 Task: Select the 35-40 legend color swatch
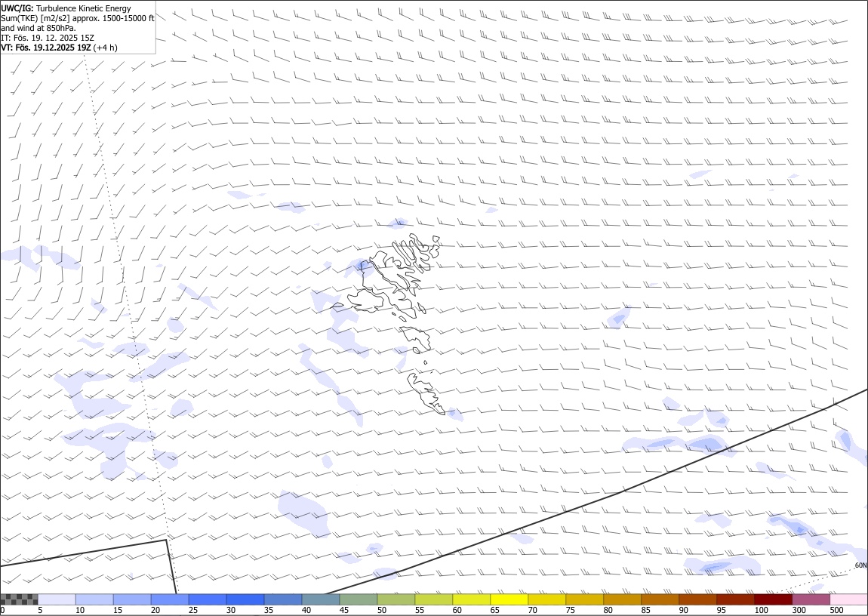coord(283,599)
